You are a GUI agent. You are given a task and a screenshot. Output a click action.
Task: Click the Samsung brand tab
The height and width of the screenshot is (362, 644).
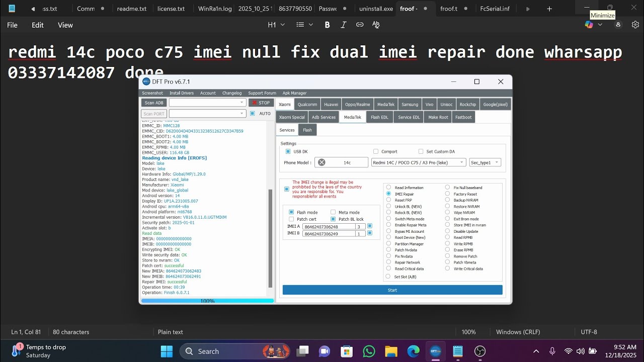[x=410, y=105]
